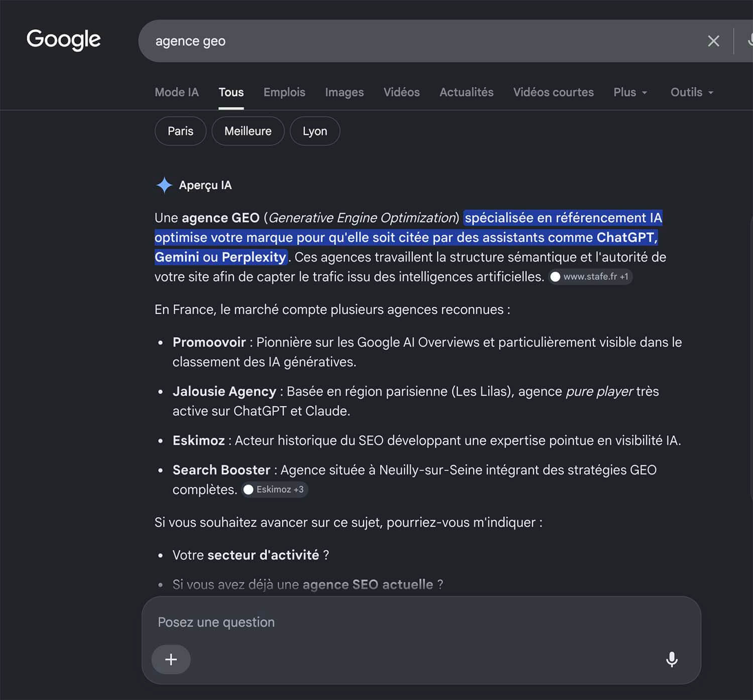Expand the Outils dropdown
The height and width of the screenshot is (700, 753).
[x=692, y=92]
